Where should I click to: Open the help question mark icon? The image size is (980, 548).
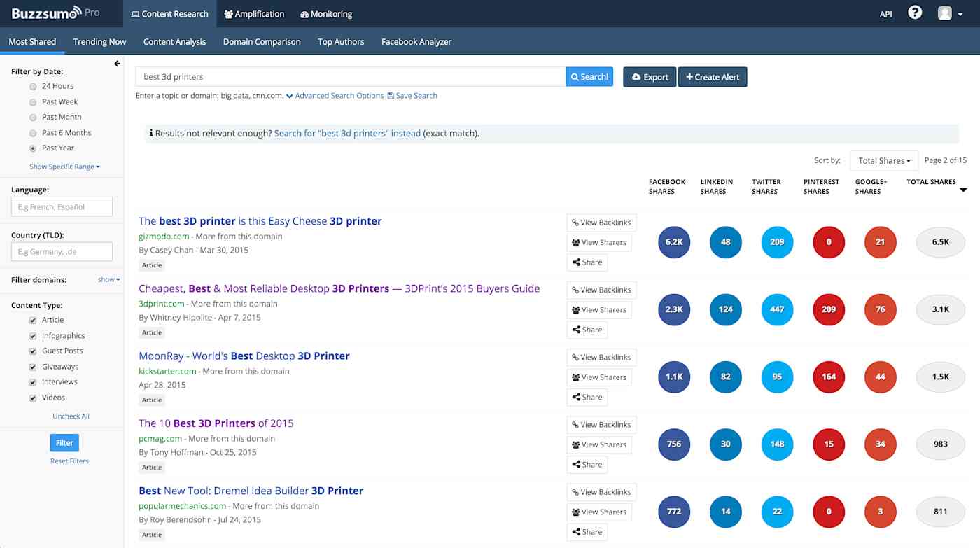pos(915,12)
